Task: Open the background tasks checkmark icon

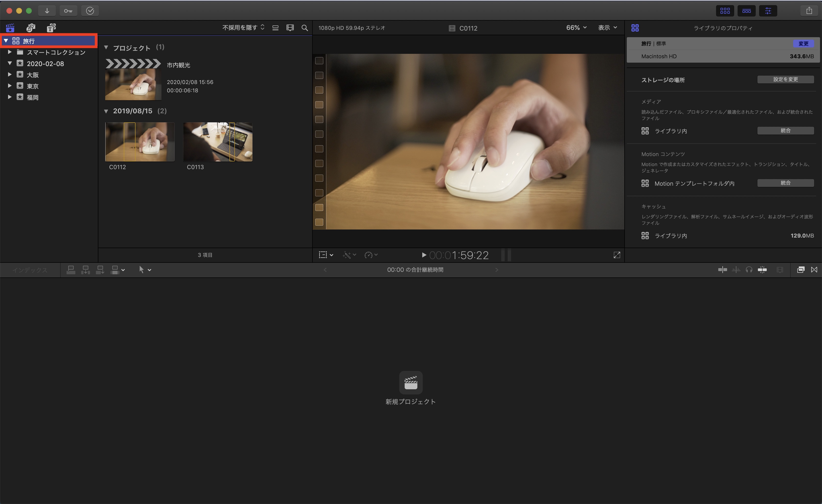Action: click(90, 11)
